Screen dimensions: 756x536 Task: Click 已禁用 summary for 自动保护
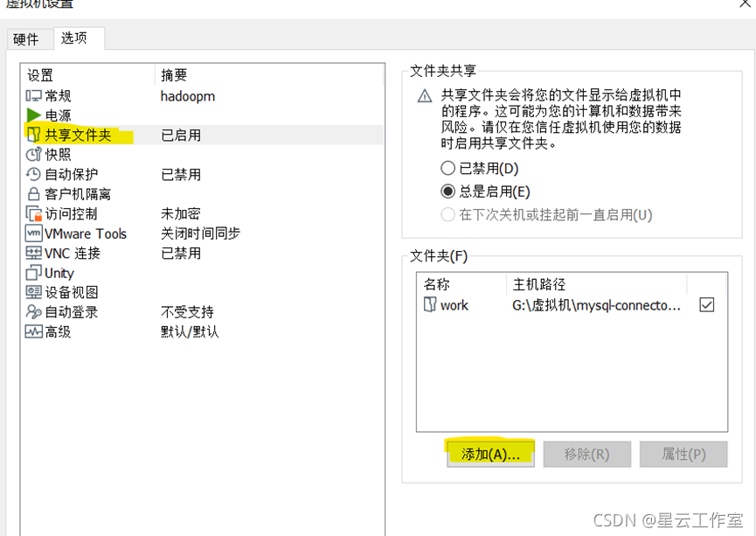[180, 174]
